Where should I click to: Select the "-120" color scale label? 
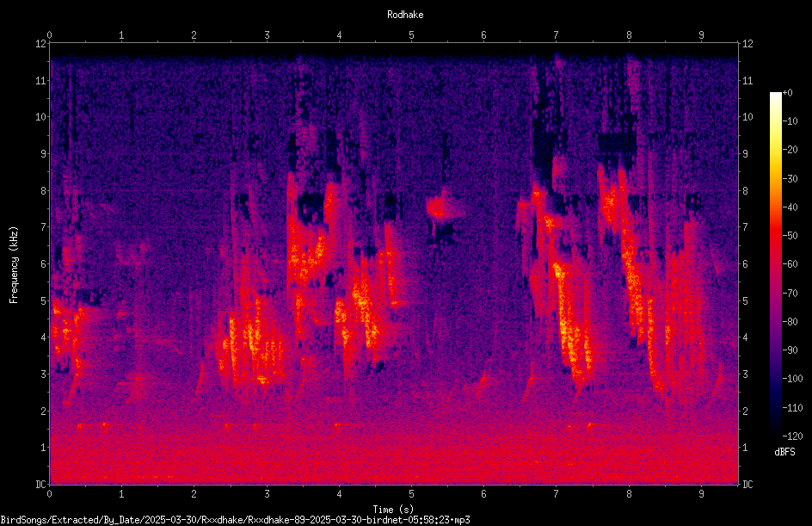pyautogui.click(x=792, y=436)
